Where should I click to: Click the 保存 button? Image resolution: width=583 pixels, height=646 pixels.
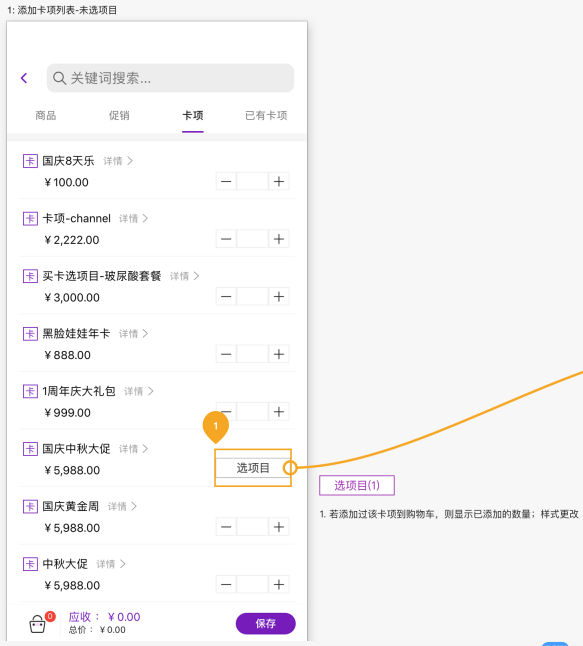(266, 623)
